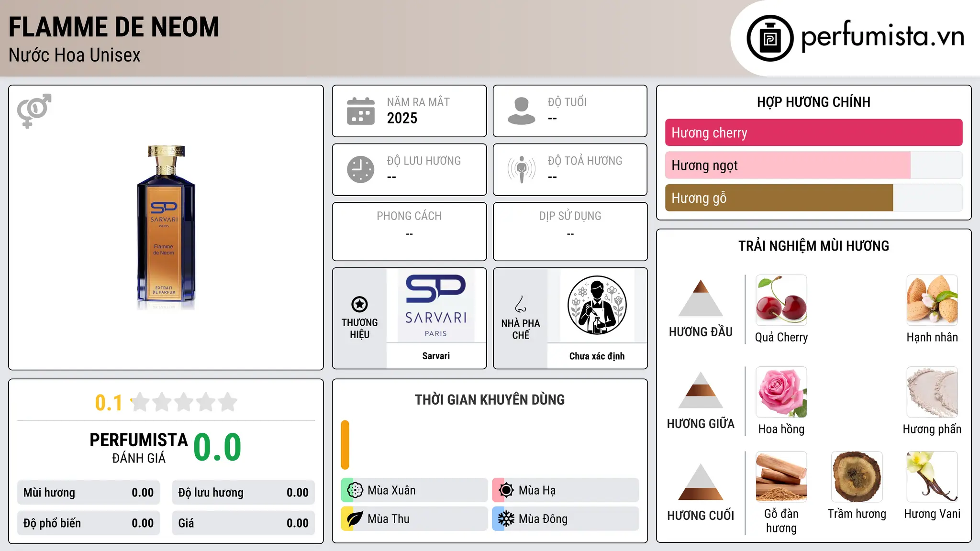The height and width of the screenshot is (551, 980).
Task: Click the Sarvari Paris brand logo
Action: coord(436,305)
